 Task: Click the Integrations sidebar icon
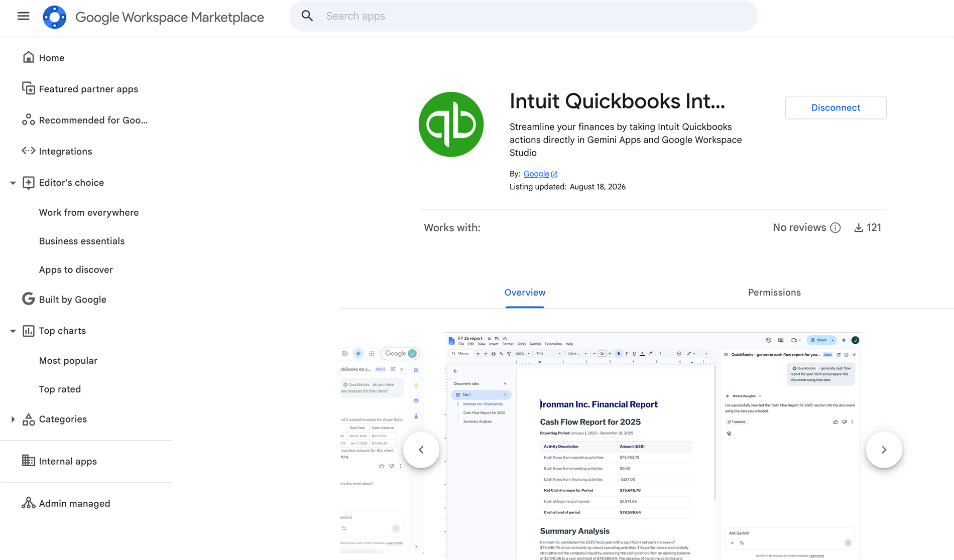pos(29,151)
